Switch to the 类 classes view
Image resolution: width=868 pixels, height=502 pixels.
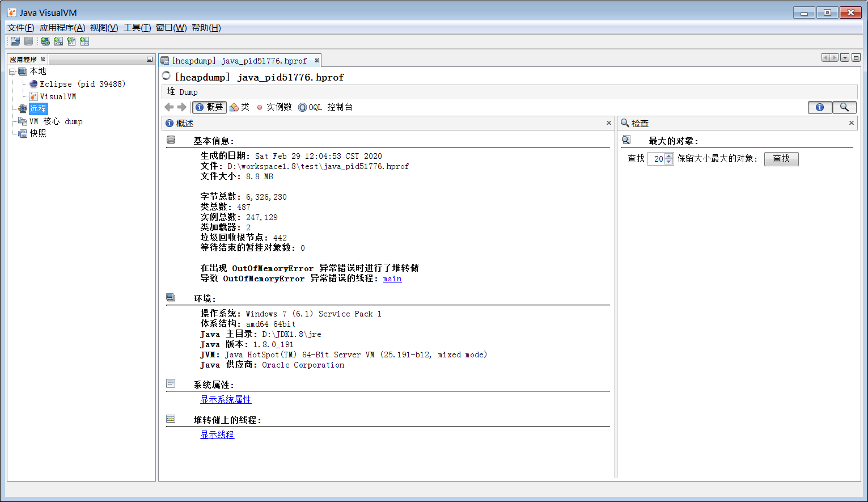[x=239, y=107]
